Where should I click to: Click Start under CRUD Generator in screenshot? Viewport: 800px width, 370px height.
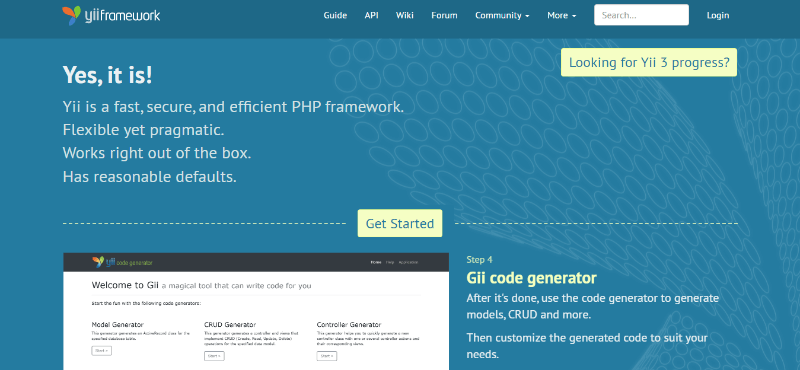click(x=214, y=356)
